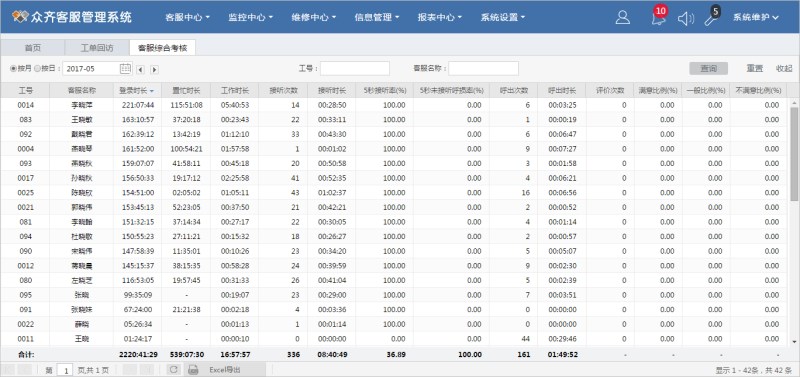Select the 按月 radio button
The width and height of the screenshot is (800, 377).
click(x=13, y=68)
